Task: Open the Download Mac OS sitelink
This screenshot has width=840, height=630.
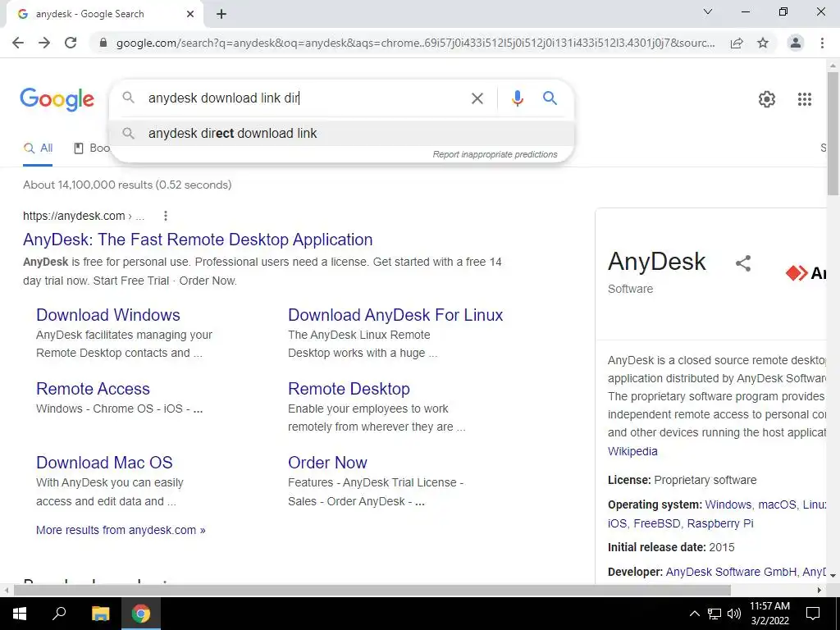Action: click(x=104, y=463)
